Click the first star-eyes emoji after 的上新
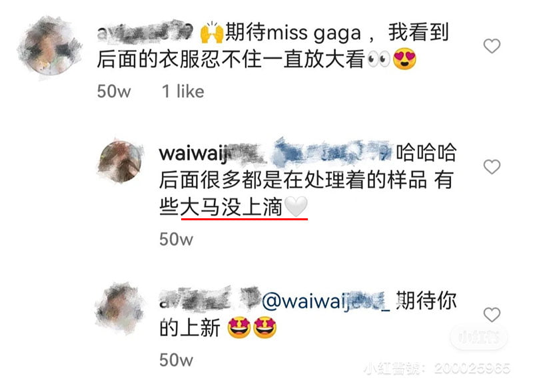 click(239, 328)
